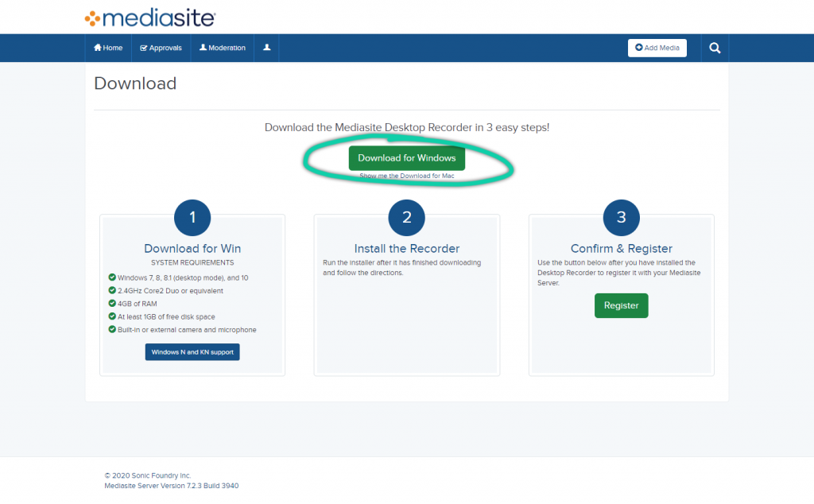Open Windows N and KN support

tap(192, 352)
